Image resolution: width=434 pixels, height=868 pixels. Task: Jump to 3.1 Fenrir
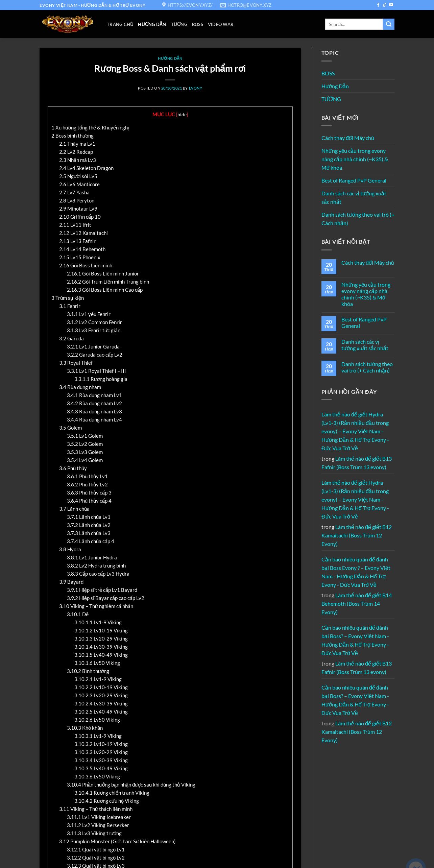(x=70, y=306)
